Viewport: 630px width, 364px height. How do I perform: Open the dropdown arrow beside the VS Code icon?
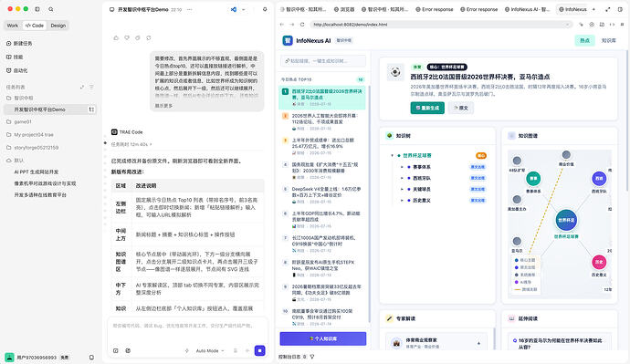[x=244, y=9]
